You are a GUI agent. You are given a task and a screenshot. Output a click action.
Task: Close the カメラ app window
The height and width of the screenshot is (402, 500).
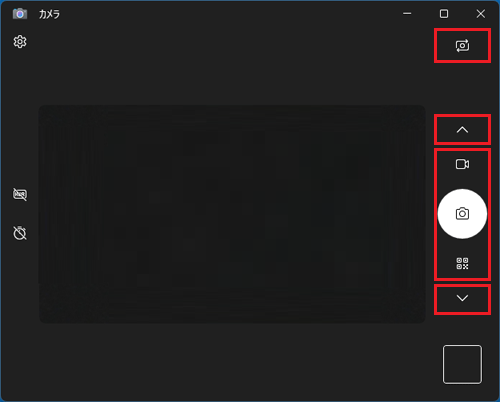481,14
